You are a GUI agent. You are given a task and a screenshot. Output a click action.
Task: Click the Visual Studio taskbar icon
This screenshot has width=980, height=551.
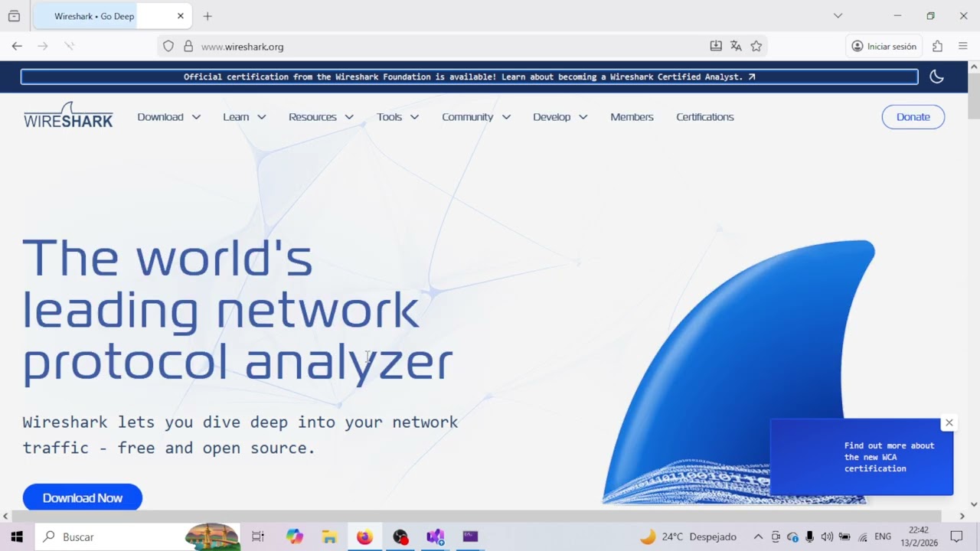[435, 536]
